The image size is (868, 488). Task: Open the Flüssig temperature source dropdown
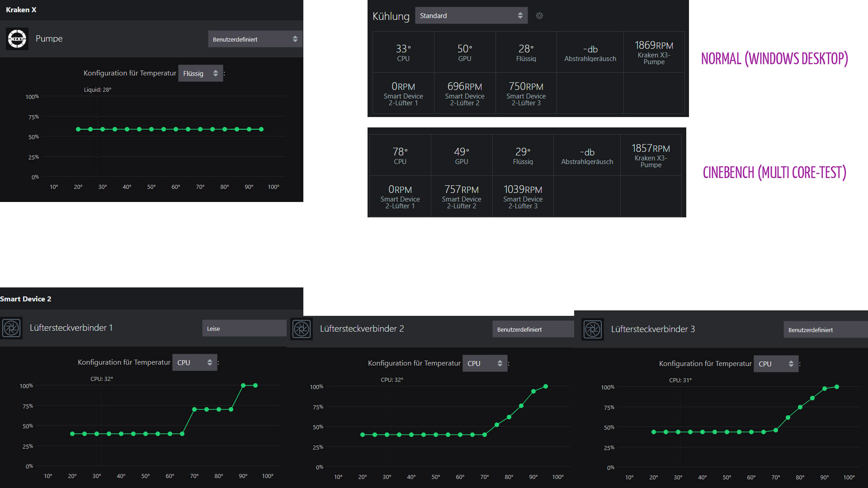pos(200,73)
